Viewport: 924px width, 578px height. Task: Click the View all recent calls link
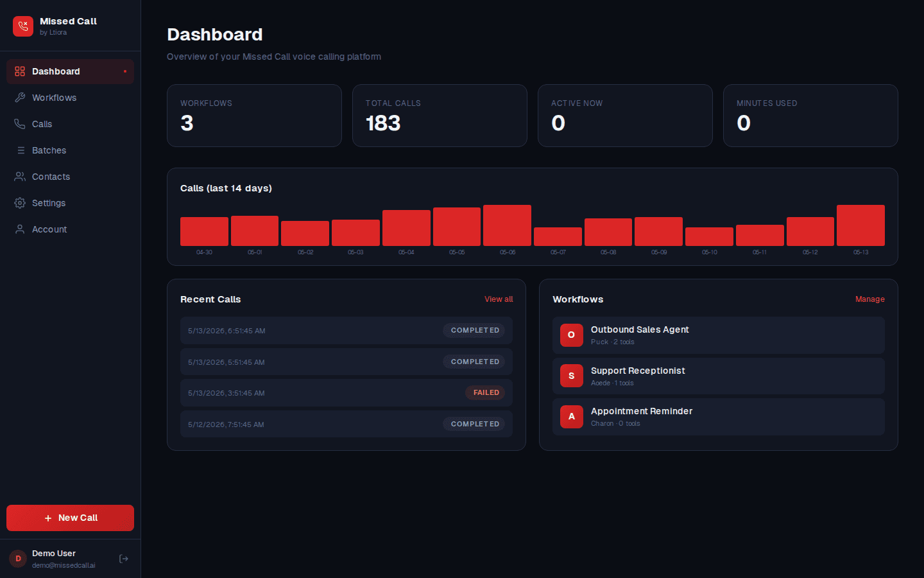[x=499, y=299]
